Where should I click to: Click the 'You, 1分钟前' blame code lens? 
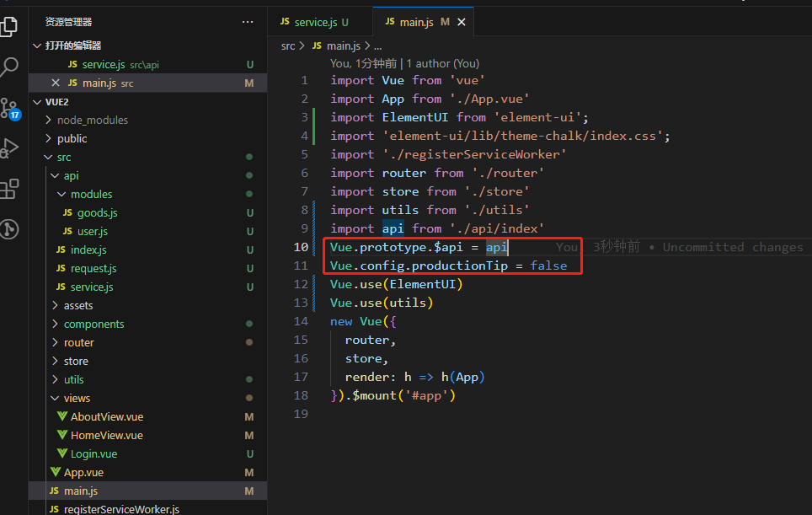click(x=364, y=64)
